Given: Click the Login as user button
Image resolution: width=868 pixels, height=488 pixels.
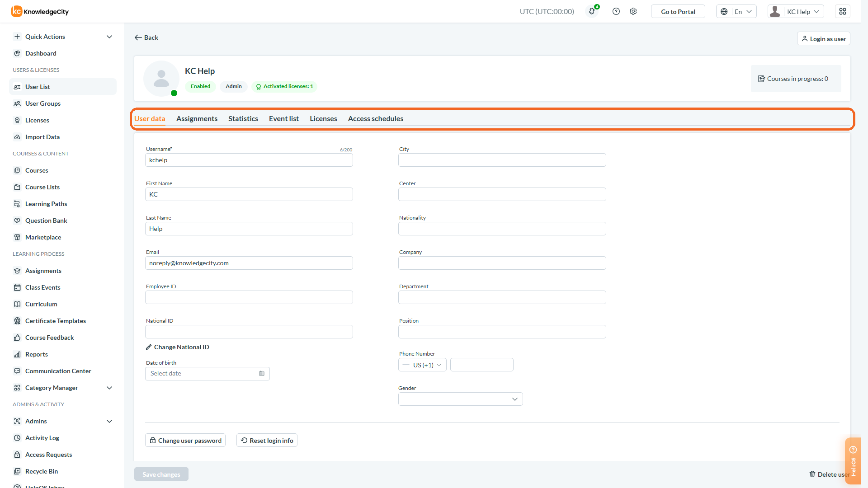Looking at the screenshot, I should pos(824,39).
